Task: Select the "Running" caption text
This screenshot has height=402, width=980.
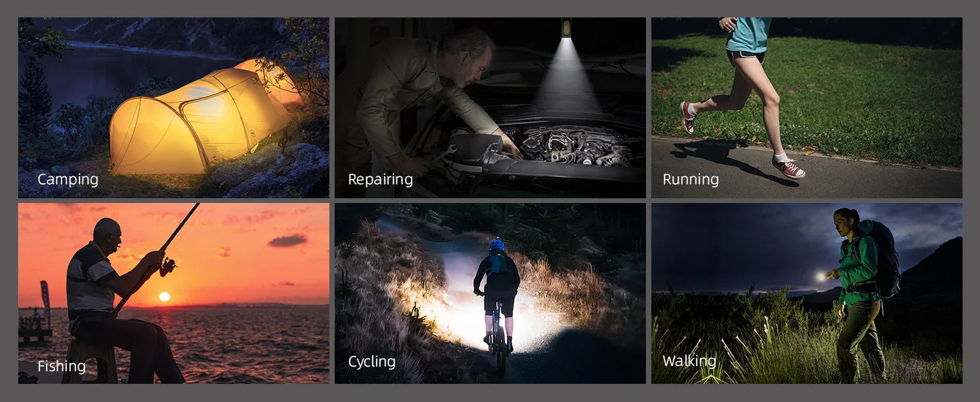Action: (690, 180)
